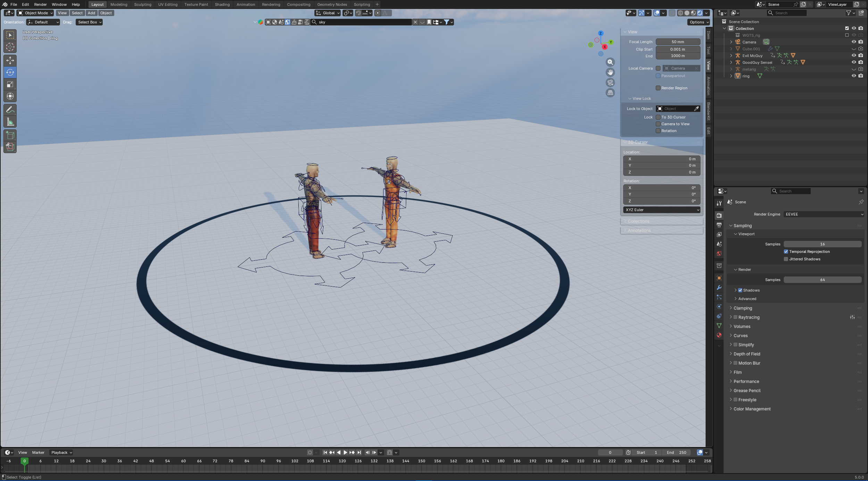Adjust viewport Samples slider showing 16
This screenshot has height=481, width=868.
click(x=822, y=244)
